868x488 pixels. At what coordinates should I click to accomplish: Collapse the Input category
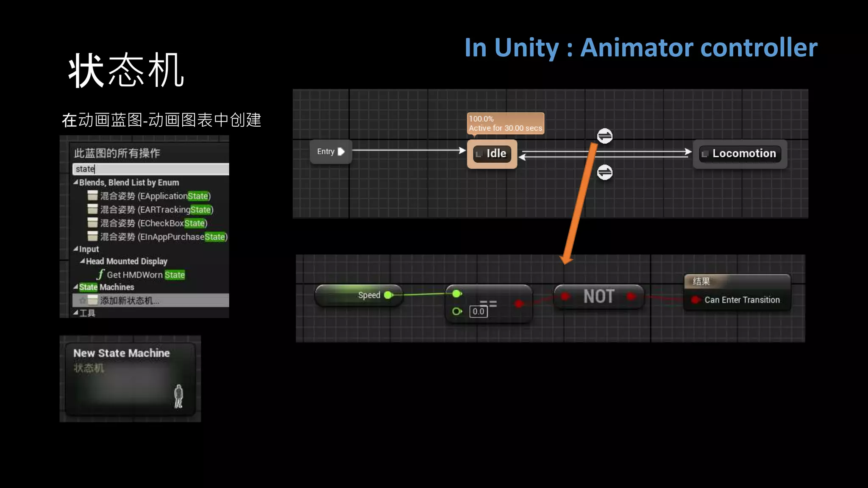click(x=75, y=249)
